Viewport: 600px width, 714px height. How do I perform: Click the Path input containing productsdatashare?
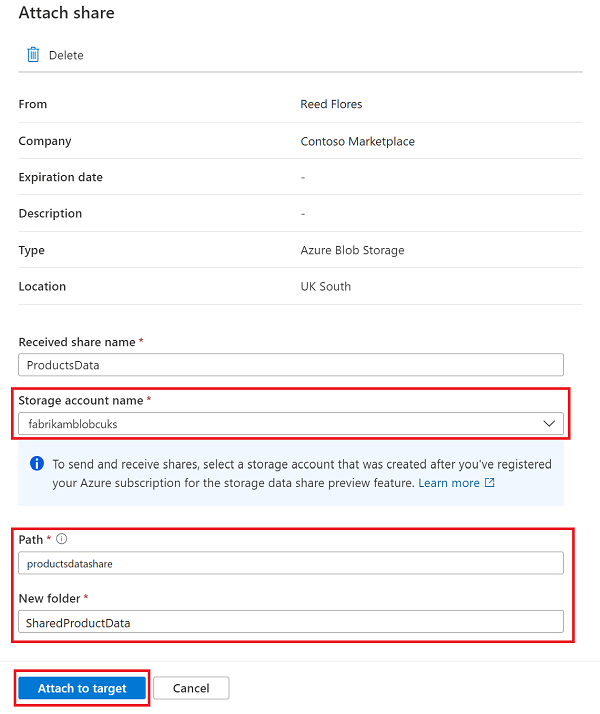pos(290,563)
